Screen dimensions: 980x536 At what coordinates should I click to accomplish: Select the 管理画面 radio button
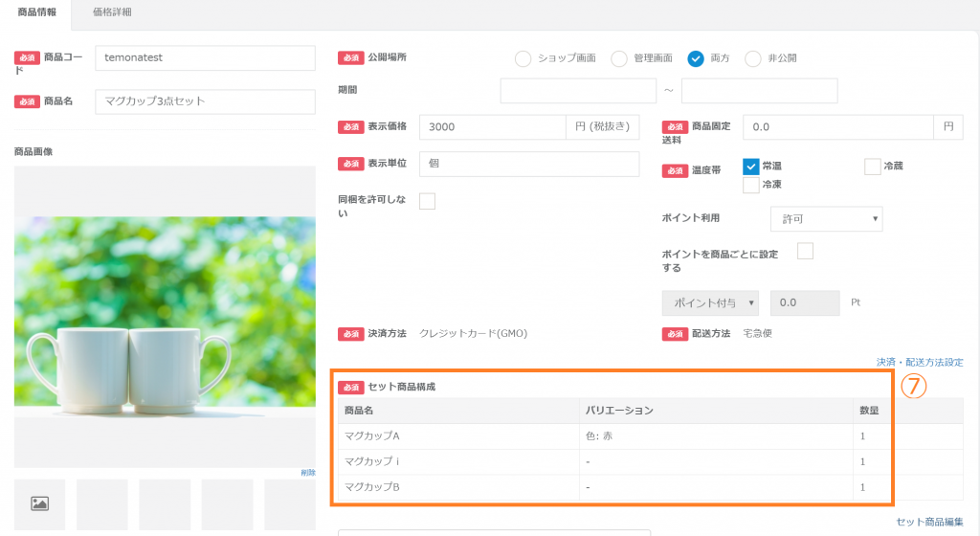tap(619, 58)
